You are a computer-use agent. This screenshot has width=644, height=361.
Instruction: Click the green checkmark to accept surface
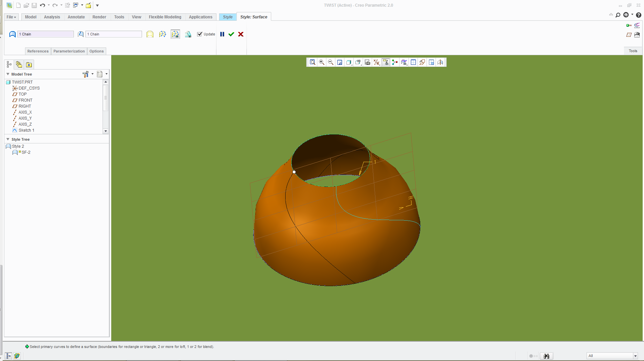[231, 34]
